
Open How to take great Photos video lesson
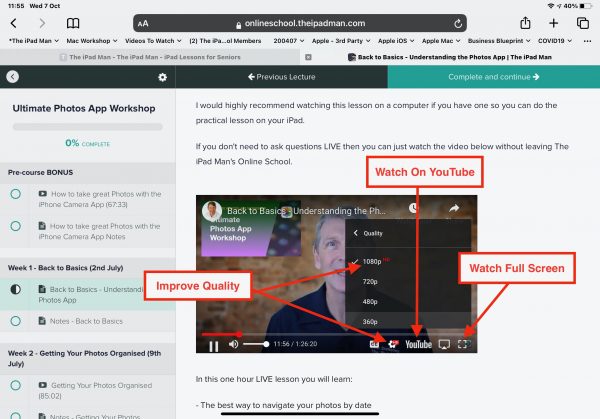[x=100, y=199]
